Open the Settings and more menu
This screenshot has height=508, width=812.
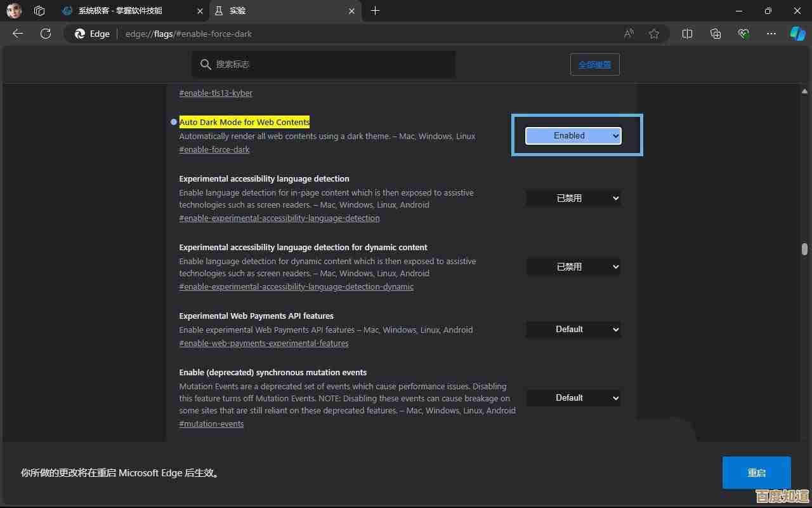point(771,34)
